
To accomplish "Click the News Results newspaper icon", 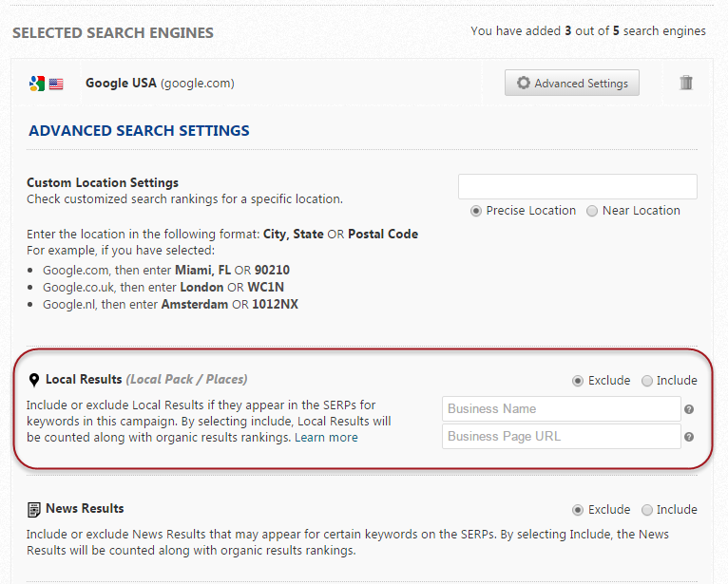I will tap(34, 509).
